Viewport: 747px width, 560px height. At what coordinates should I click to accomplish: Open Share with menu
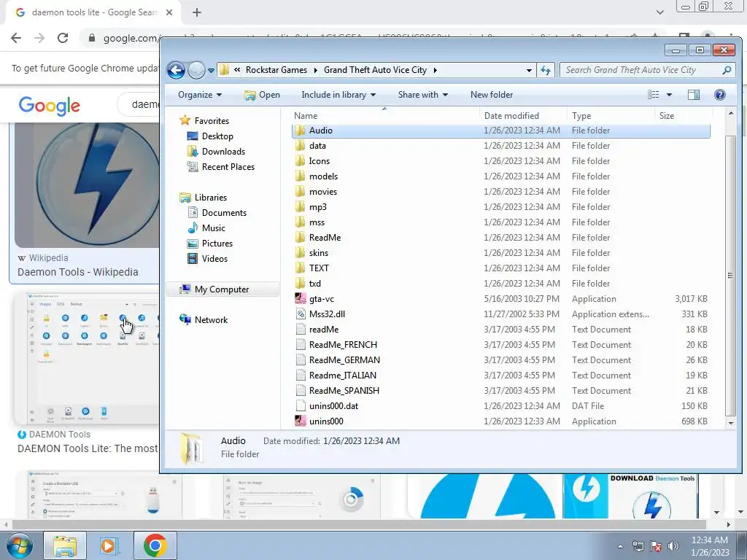click(x=422, y=95)
